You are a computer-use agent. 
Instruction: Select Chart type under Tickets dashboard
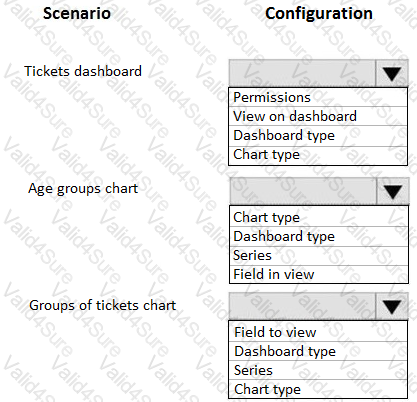click(318, 155)
